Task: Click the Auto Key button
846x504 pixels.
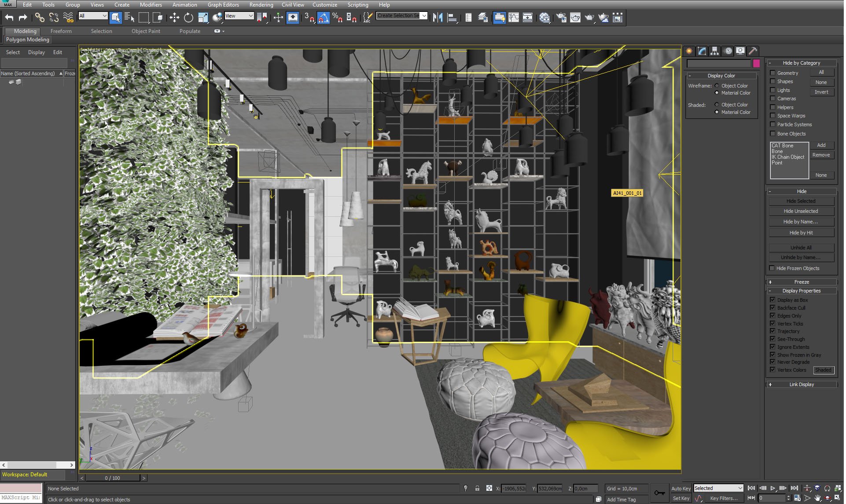Action: click(681, 489)
